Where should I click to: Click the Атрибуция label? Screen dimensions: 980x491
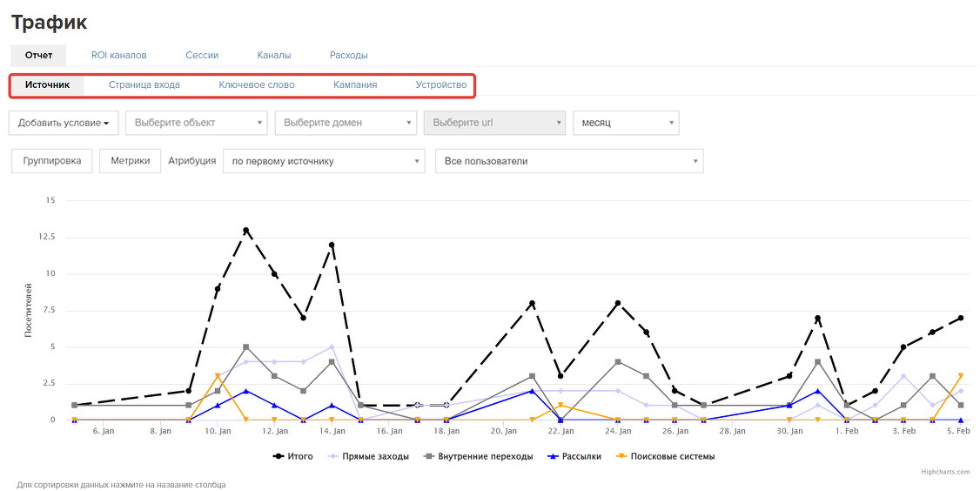click(x=191, y=161)
